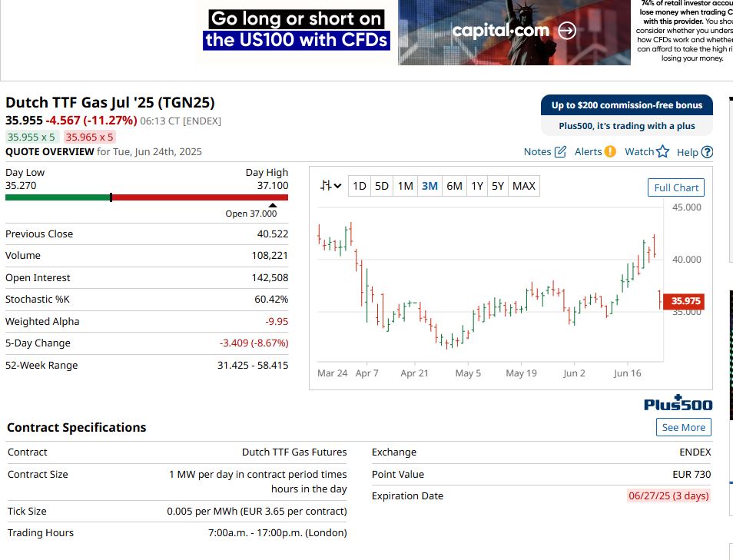Open the chart type selector icon

point(331,186)
